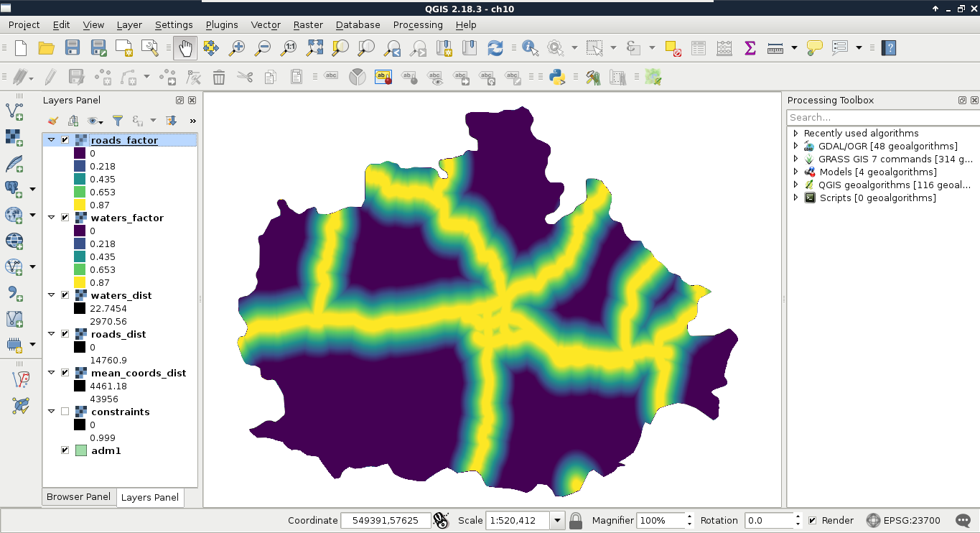This screenshot has height=533, width=980.
Task: Open the Raster menu
Action: (308, 24)
